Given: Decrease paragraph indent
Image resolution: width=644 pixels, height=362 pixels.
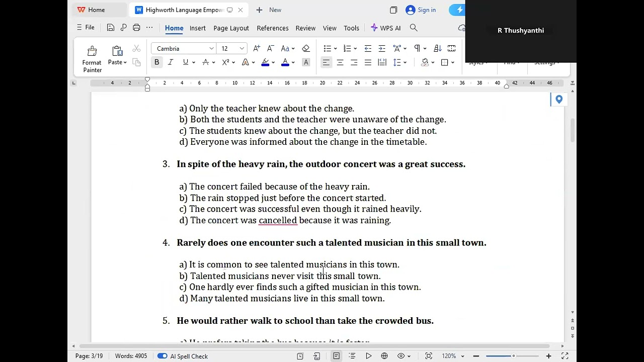Looking at the screenshot, I should point(368,48).
